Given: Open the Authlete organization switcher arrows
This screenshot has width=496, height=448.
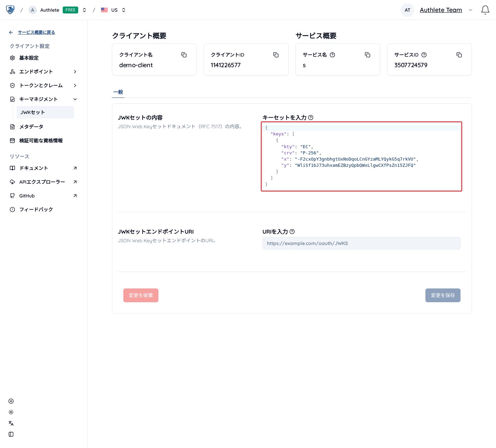Looking at the screenshot, I should click(x=84, y=10).
